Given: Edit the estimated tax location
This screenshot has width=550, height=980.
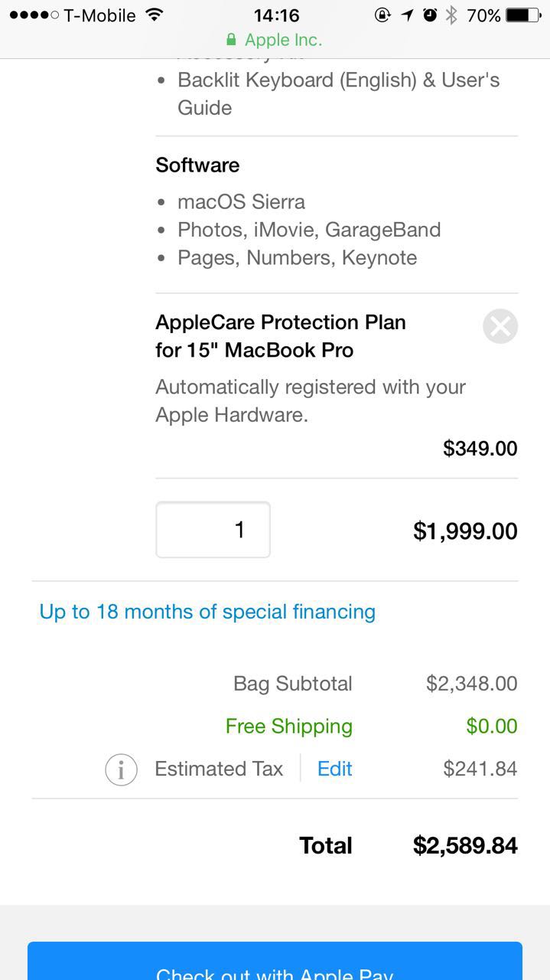Looking at the screenshot, I should (x=334, y=769).
